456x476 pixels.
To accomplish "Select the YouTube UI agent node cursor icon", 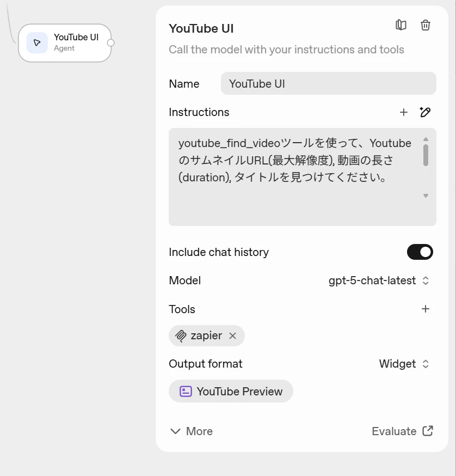I will [x=37, y=43].
